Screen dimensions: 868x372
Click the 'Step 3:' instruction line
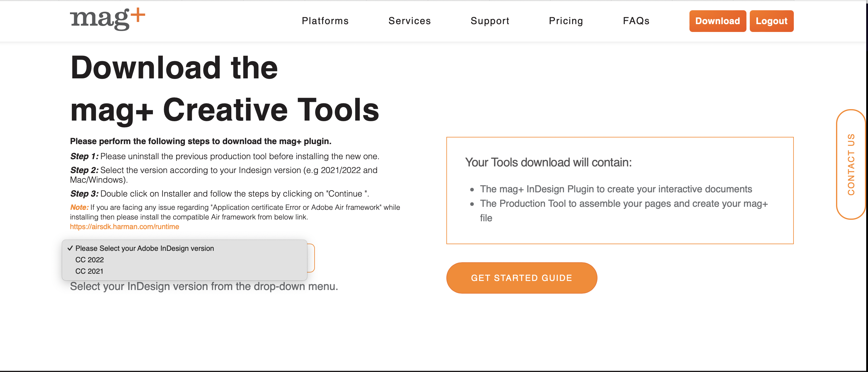219,194
